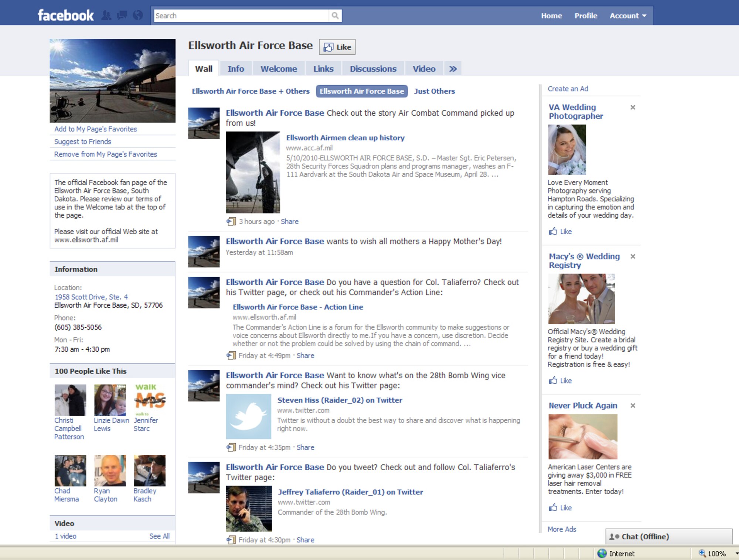The image size is (739, 560).
Task: Open the Account dropdown menu
Action: (628, 16)
